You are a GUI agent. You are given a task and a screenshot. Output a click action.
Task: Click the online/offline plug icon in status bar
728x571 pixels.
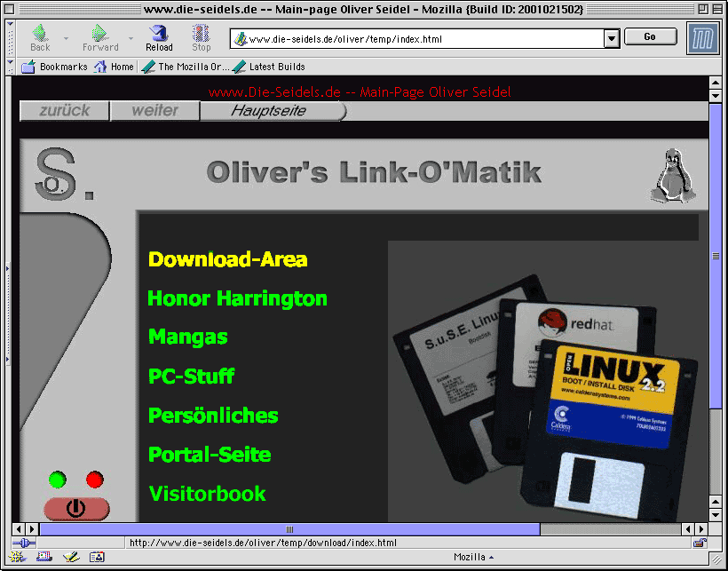tap(24, 543)
